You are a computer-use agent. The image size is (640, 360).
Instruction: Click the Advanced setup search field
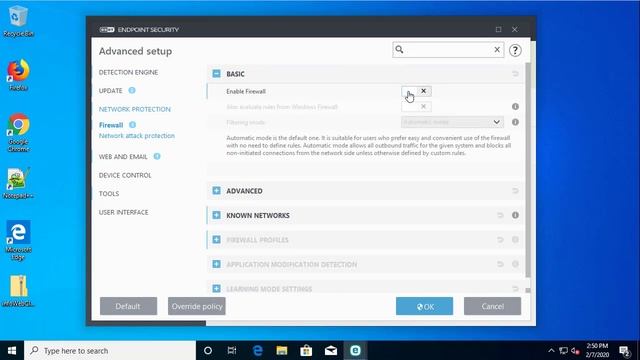pos(447,50)
